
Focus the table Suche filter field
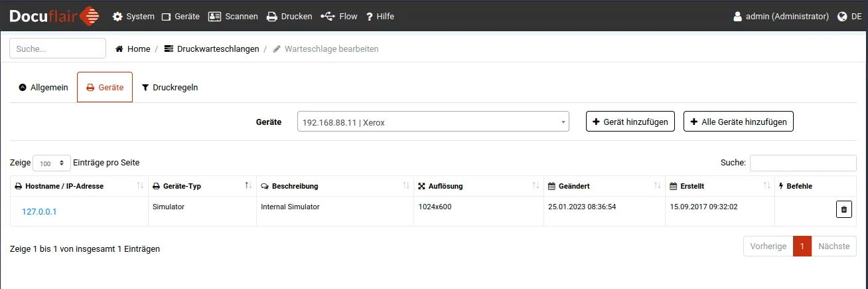click(803, 163)
